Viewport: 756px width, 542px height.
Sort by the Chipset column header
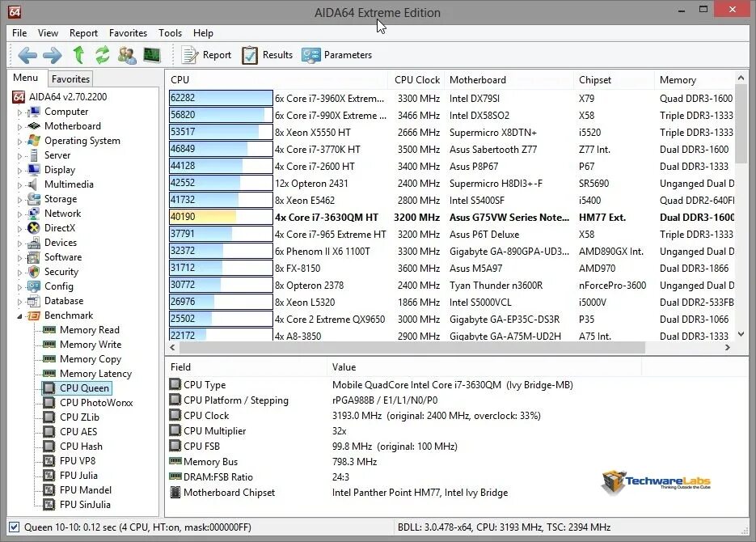pos(614,80)
